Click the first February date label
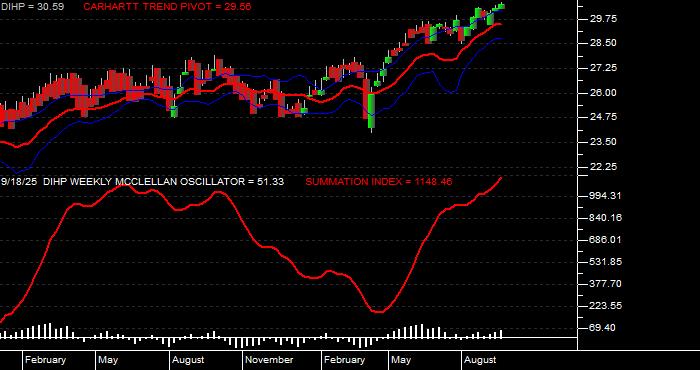 (x=46, y=360)
